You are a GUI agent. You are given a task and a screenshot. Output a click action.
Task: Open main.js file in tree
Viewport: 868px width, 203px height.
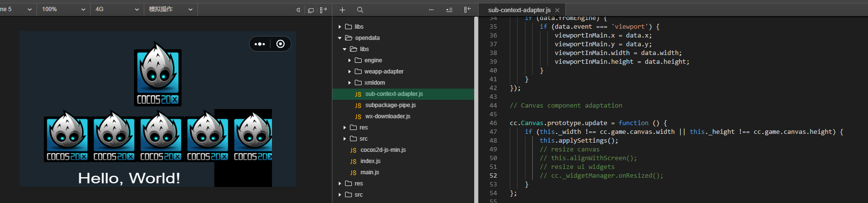369,172
